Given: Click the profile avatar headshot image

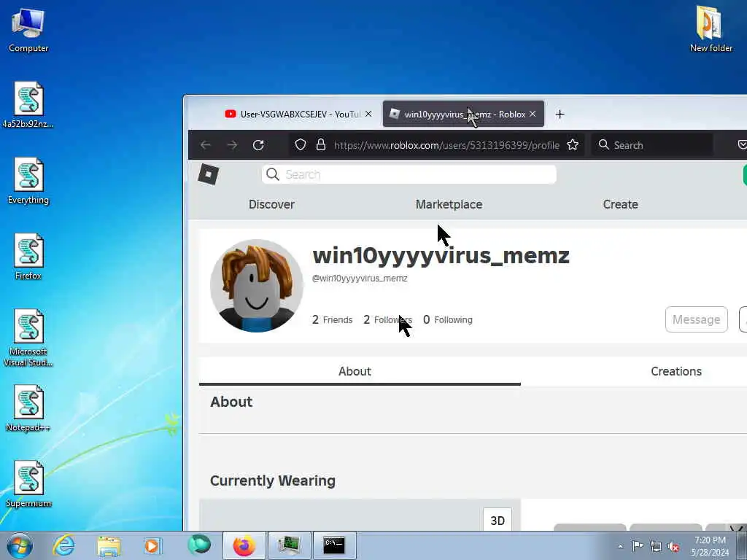Looking at the screenshot, I should (256, 286).
